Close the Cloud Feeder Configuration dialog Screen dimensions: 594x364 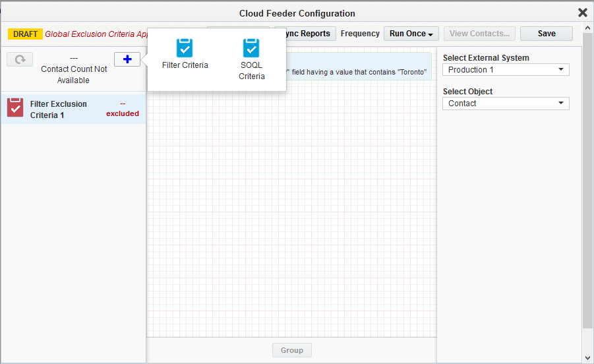point(582,13)
